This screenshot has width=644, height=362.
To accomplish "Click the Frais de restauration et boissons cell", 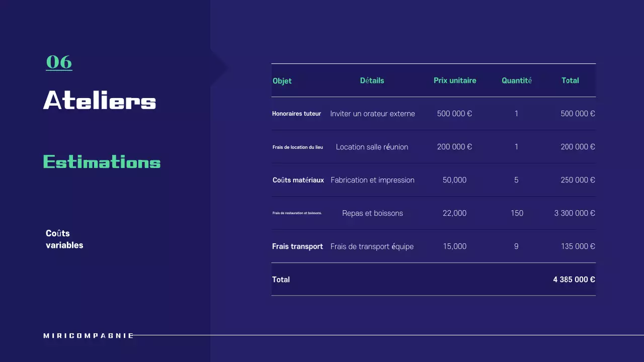I will [x=297, y=213].
